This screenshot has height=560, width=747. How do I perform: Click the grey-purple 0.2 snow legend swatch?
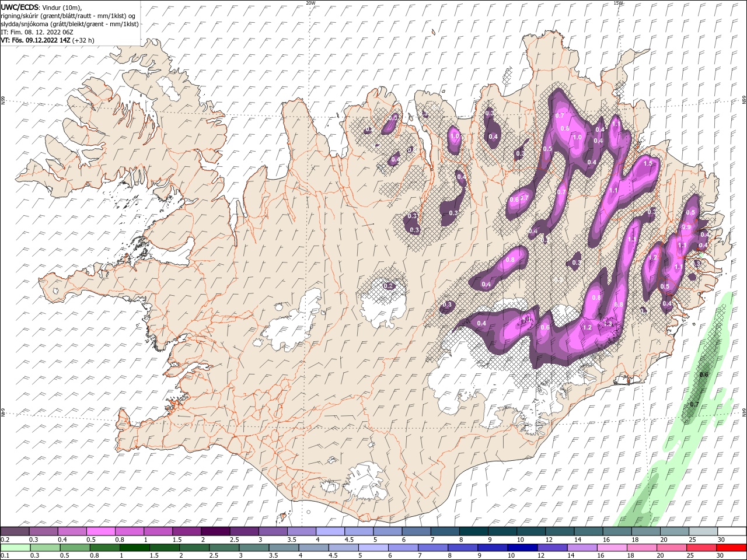pos(15,531)
